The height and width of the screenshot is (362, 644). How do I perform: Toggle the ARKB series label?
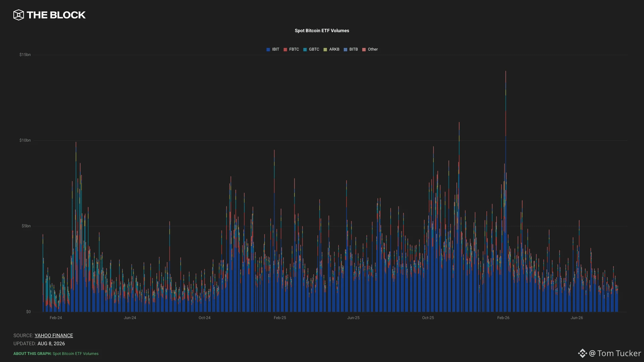(x=334, y=49)
